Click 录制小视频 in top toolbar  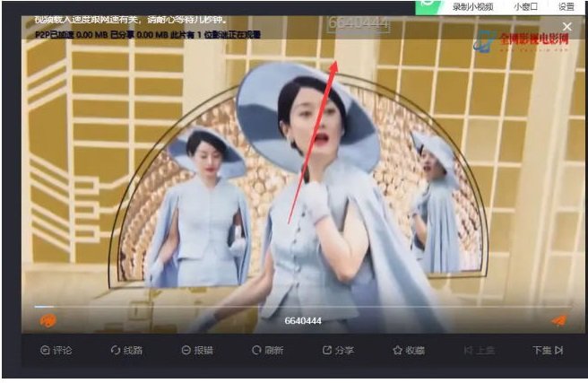coord(472,7)
